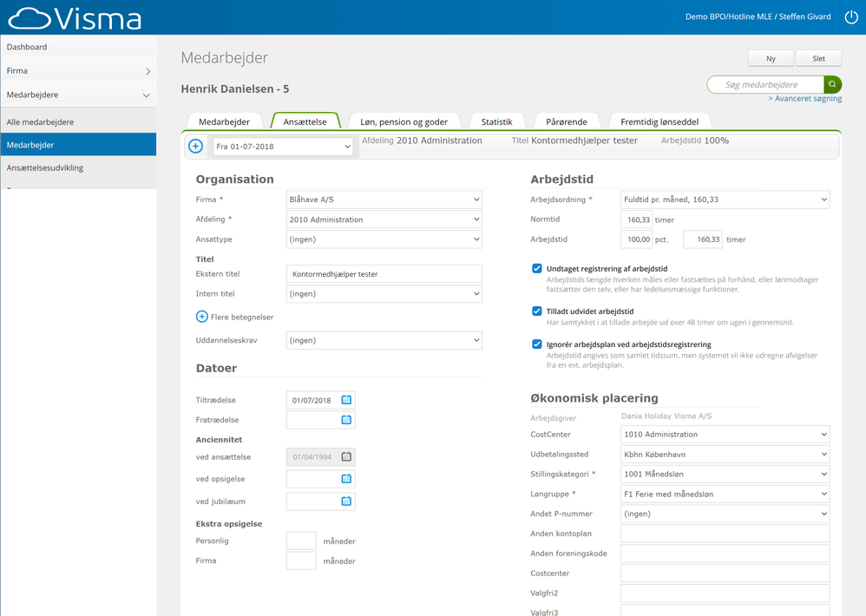
Task: Open the Tiltrædelse calendar picker
Action: pos(346,400)
